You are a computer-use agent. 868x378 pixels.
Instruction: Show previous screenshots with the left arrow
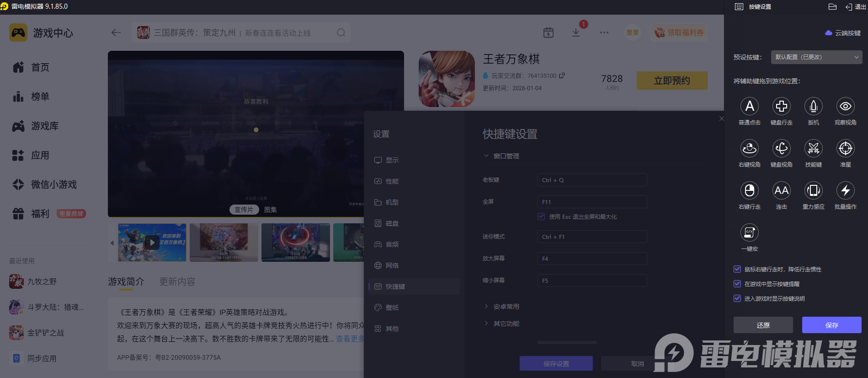(x=112, y=243)
